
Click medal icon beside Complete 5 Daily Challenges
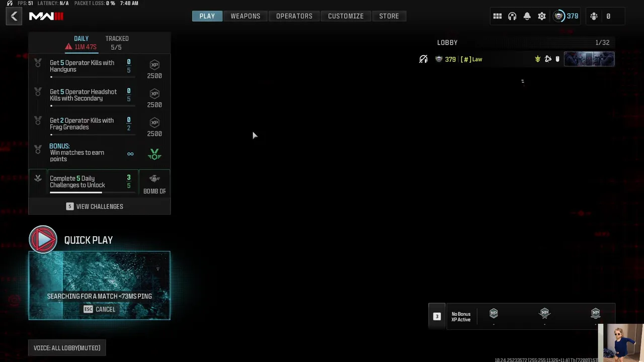tap(38, 178)
